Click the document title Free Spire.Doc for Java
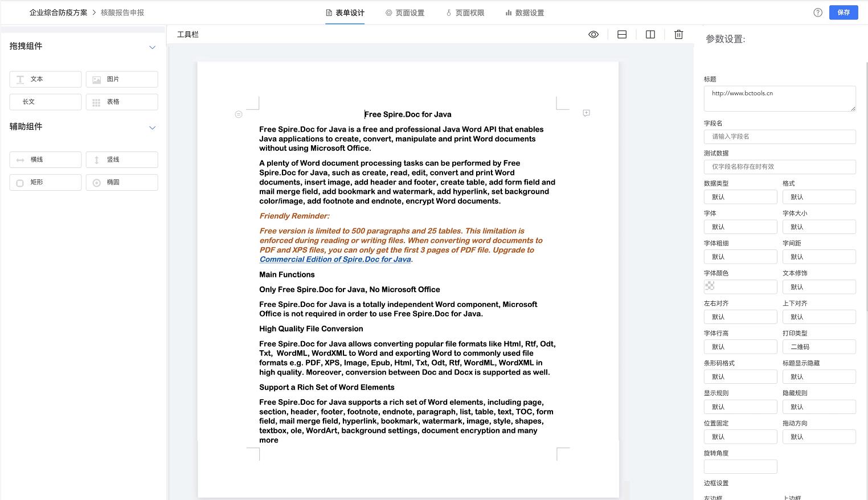 coord(408,114)
